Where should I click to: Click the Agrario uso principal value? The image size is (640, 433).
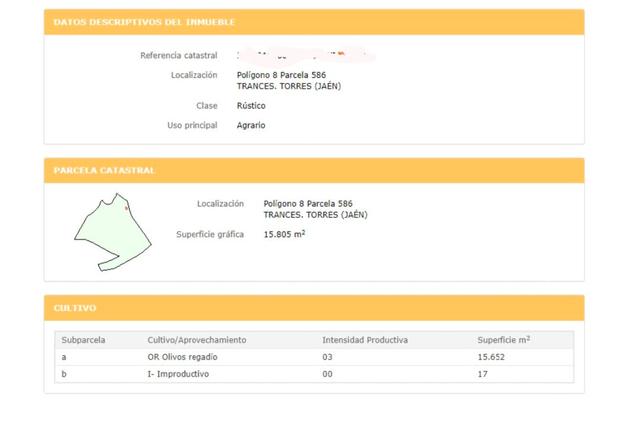click(251, 125)
